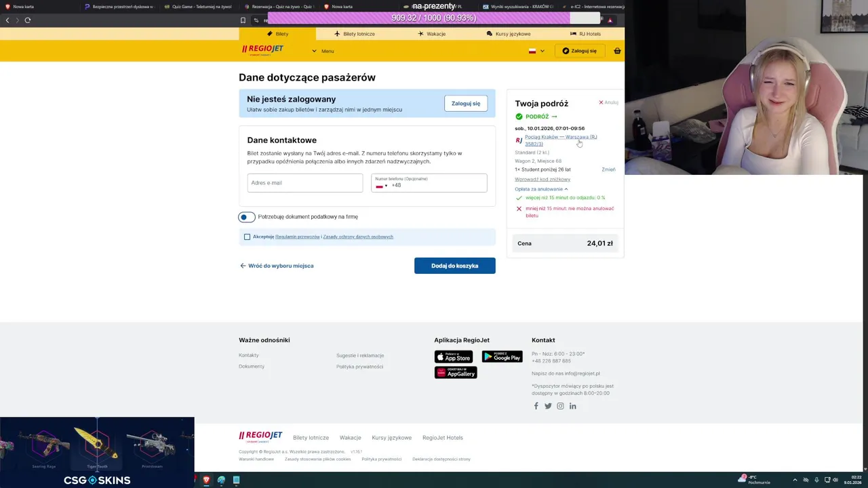
Task: Click the RegioJet logo in footer
Action: pyautogui.click(x=260, y=436)
